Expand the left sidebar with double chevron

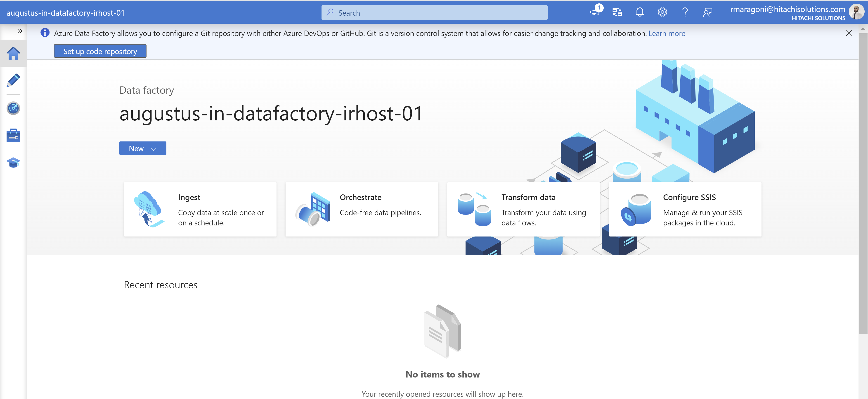point(19,31)
